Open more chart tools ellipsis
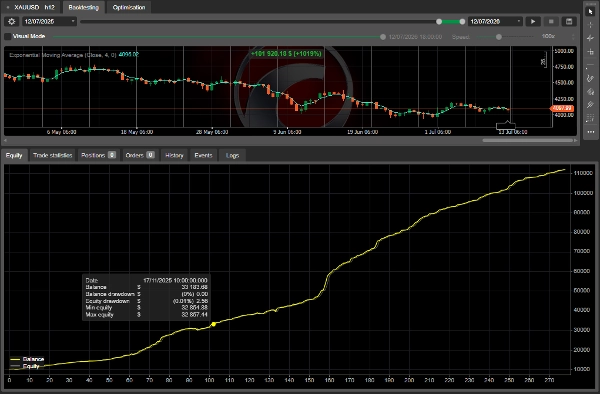The width and height of the screenshot is (600, 394). coord(590,132)
